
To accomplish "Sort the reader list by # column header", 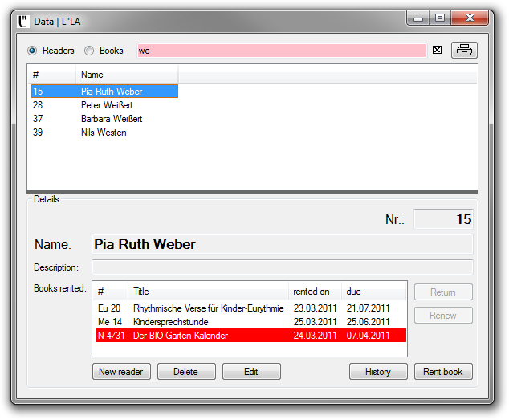I will 51,75.
